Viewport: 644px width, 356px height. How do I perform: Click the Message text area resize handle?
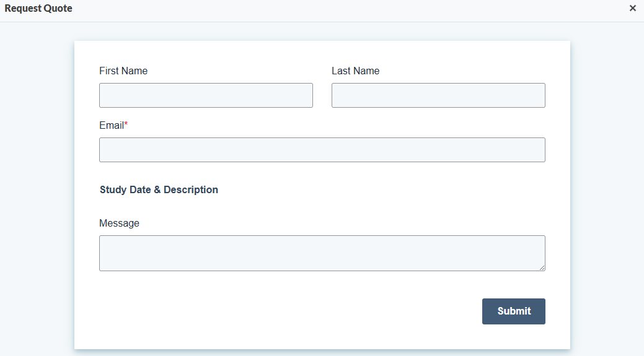click(542, 268)
